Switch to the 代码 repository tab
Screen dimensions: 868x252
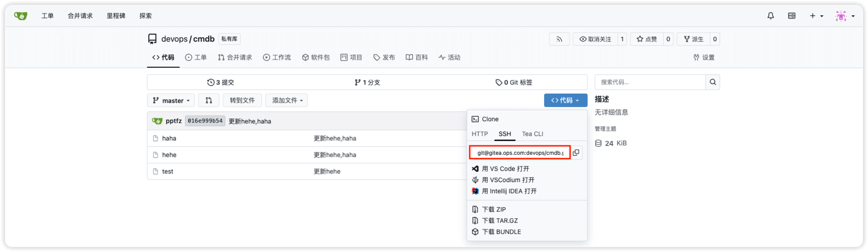tap(163, 57)
